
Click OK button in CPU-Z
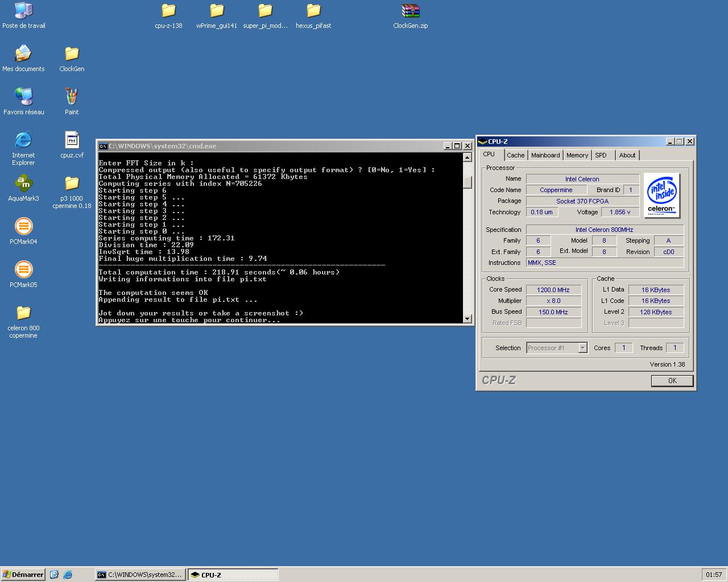pyautogui.click(x=672, y=381)
